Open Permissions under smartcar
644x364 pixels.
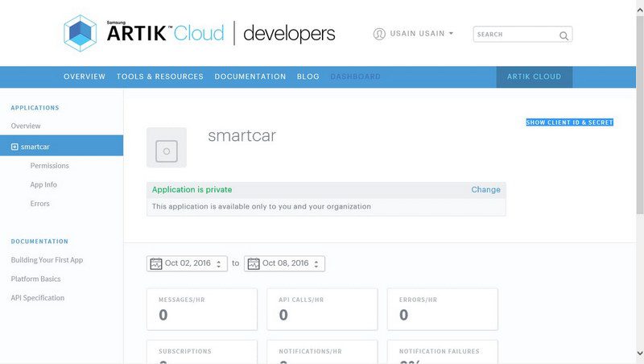point(49,166)
